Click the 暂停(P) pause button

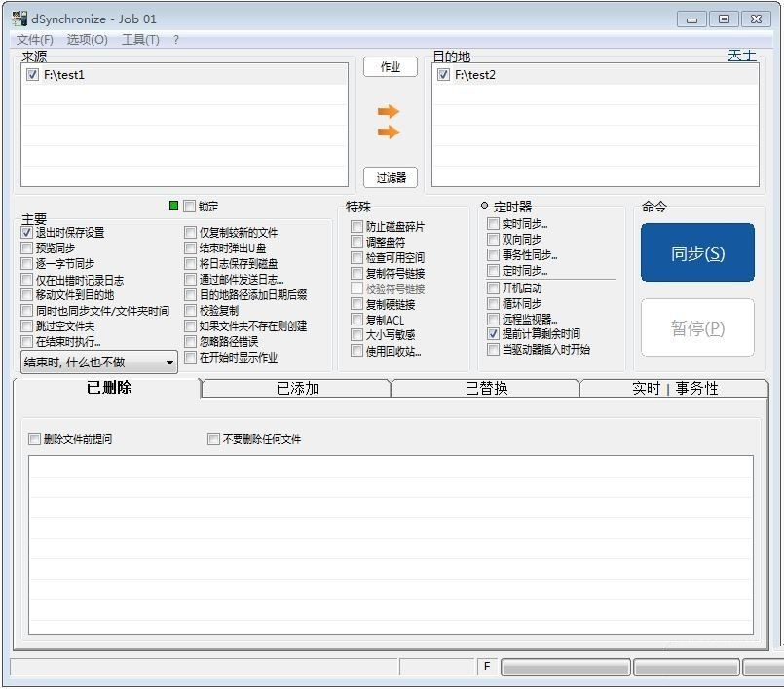697,327
